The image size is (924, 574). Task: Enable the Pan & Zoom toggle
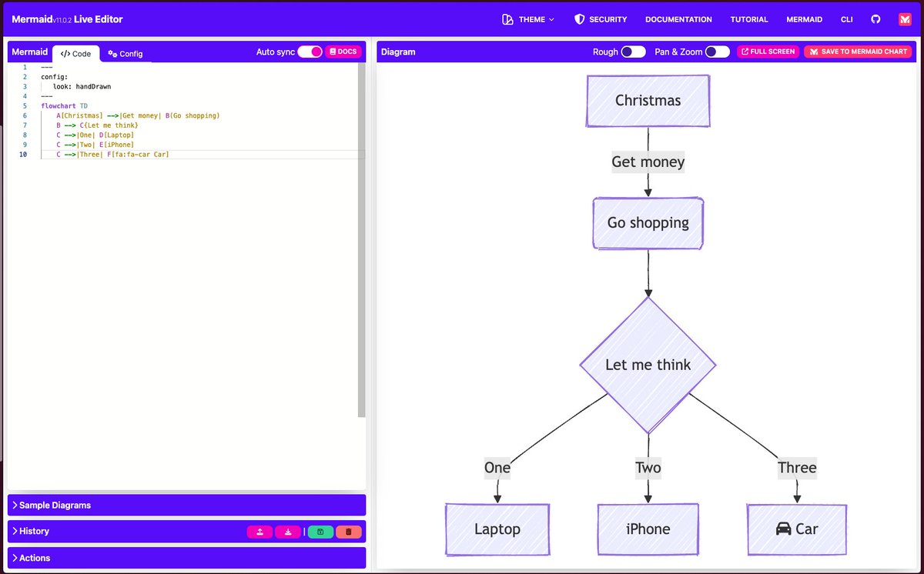(718, 52)
